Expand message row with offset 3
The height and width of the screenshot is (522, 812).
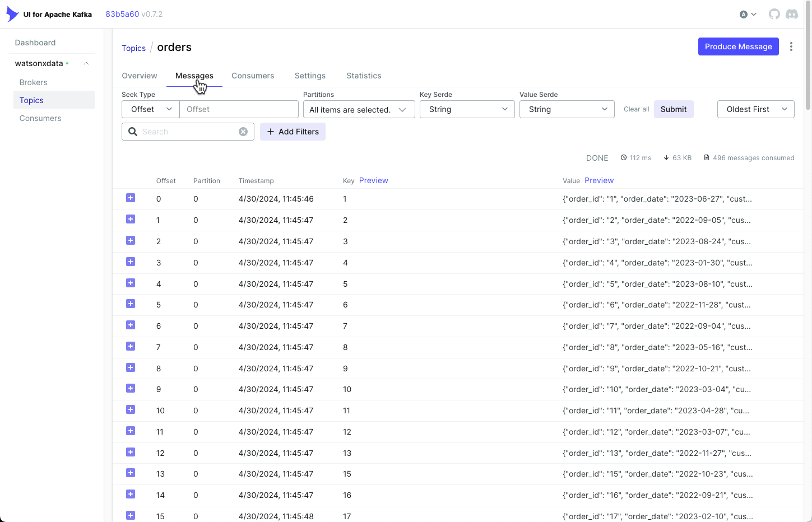(x=131, y=262)
